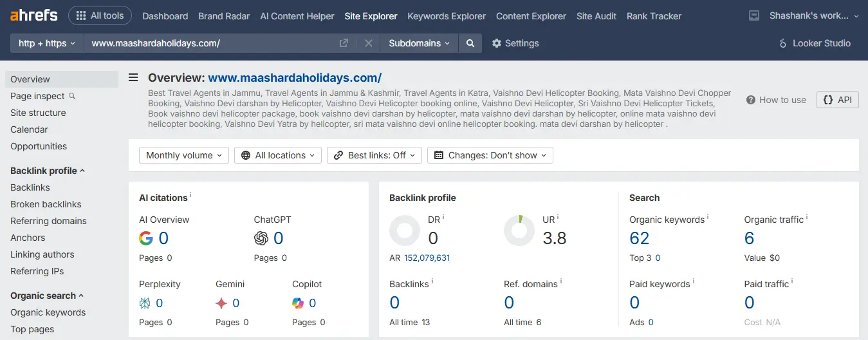Viewport: 868px width, 340px height.
Task: Click info icon beside Paid traffic
Action: 792,281
